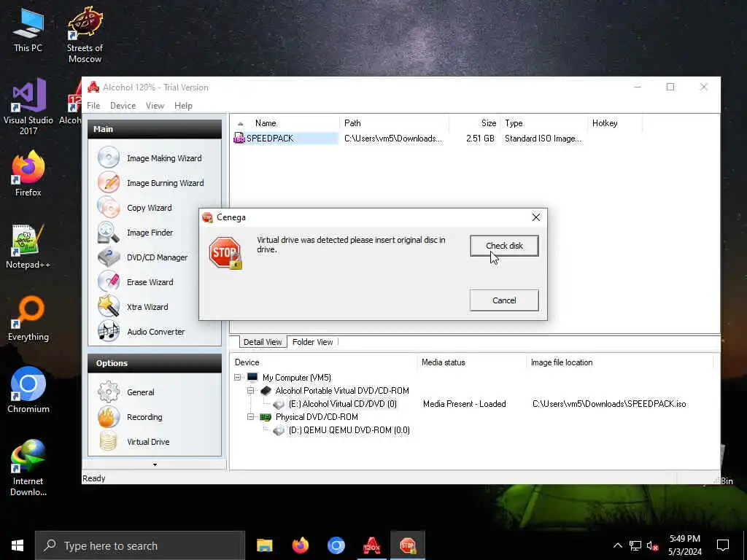The height and width of the screenshot is (560, 747).
Task: Open Everything search desktop shortcut
Action: pos(28,318)
